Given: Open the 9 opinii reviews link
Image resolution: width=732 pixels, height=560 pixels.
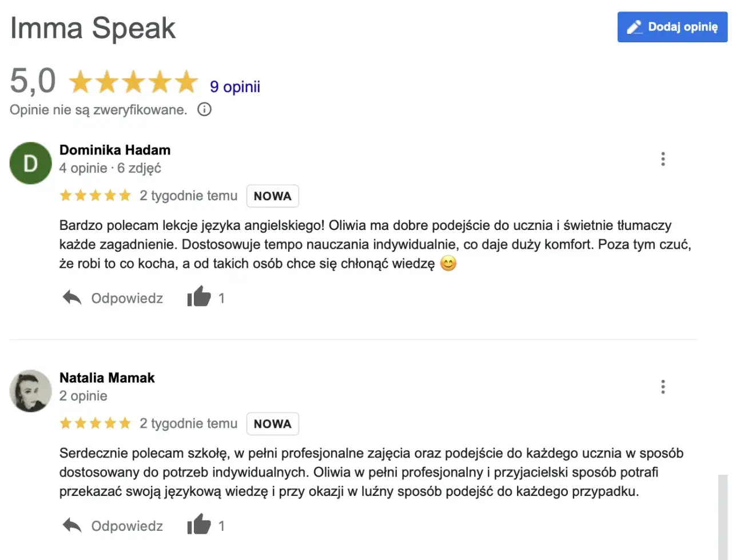Looking at the screenshot, I should pyautogui.click(x=234, y=86).
